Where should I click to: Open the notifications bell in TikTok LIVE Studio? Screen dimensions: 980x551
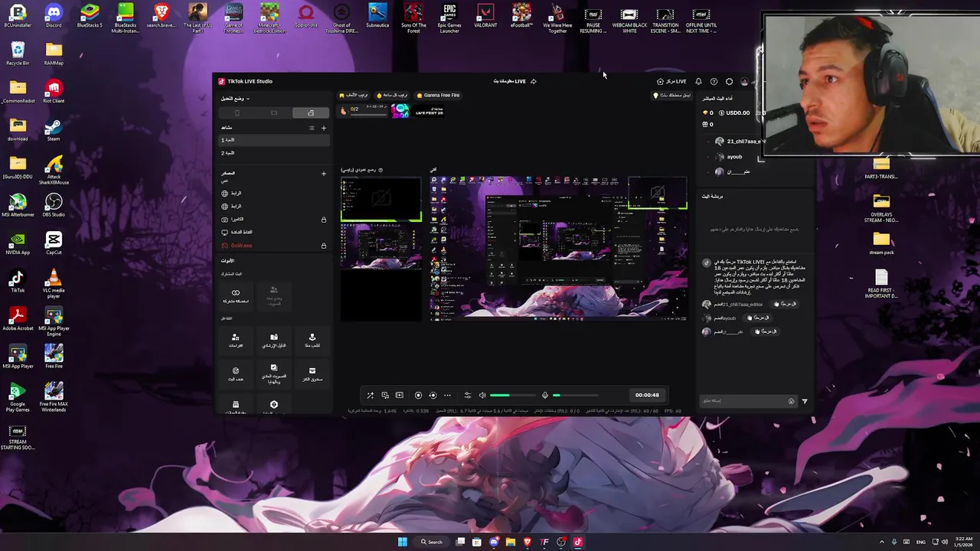[x=698, y=81]
